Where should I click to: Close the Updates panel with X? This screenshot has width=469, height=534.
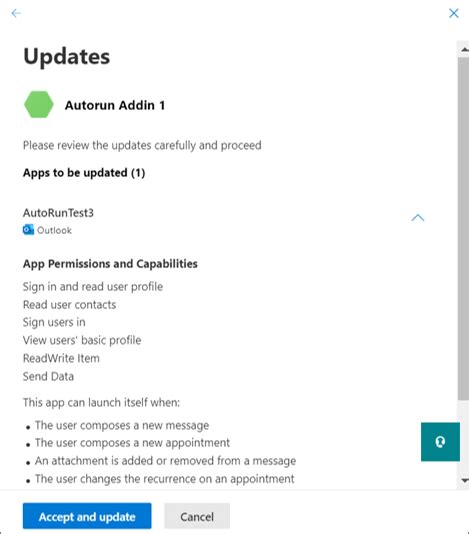click(x=454, y=13)
